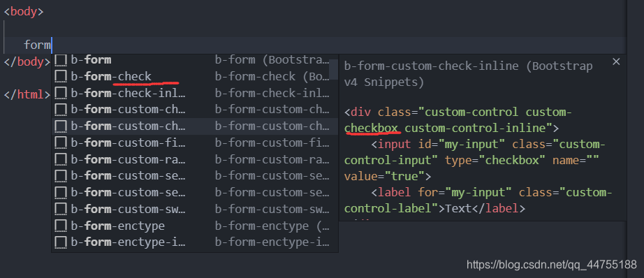Pick the b-form-check suggestion label
The width and height of the screenshot is (644, 278).
(x=111, y=77)
